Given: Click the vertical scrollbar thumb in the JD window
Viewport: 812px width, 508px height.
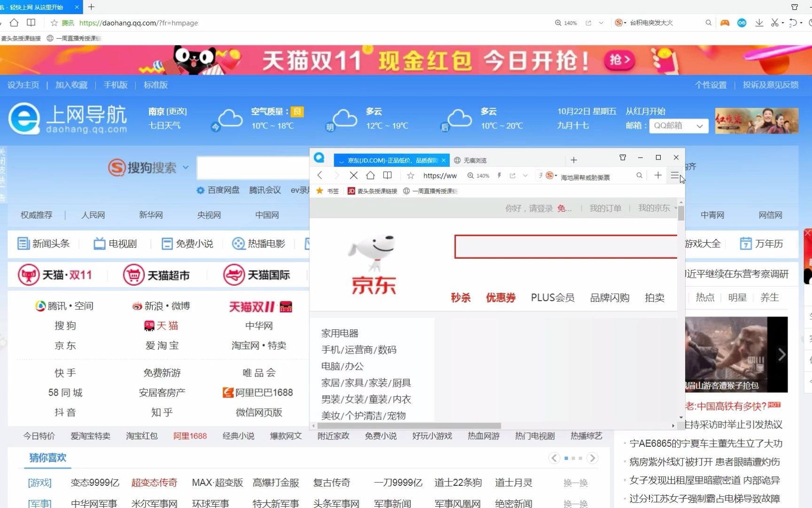Looking at the screenshot, I should [x=681, y=213].
